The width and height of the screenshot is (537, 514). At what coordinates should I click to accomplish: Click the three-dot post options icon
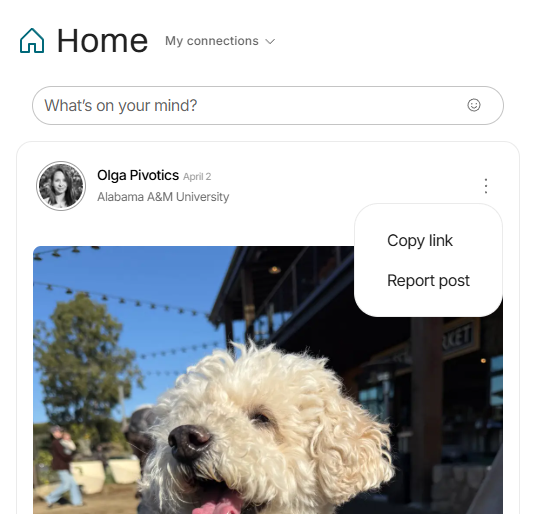click(x=486, y=186)
